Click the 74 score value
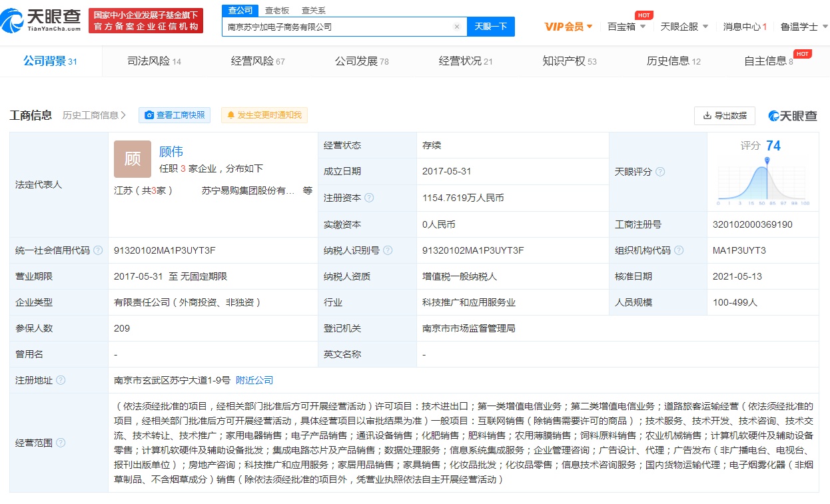The image size is (830, 504). [773, 146]
